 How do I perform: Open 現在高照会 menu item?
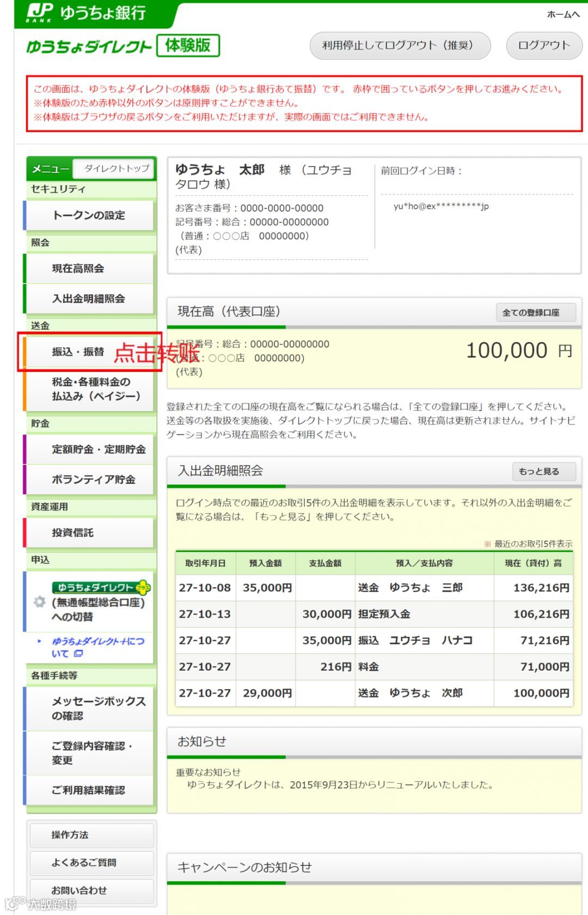(89, 268)
